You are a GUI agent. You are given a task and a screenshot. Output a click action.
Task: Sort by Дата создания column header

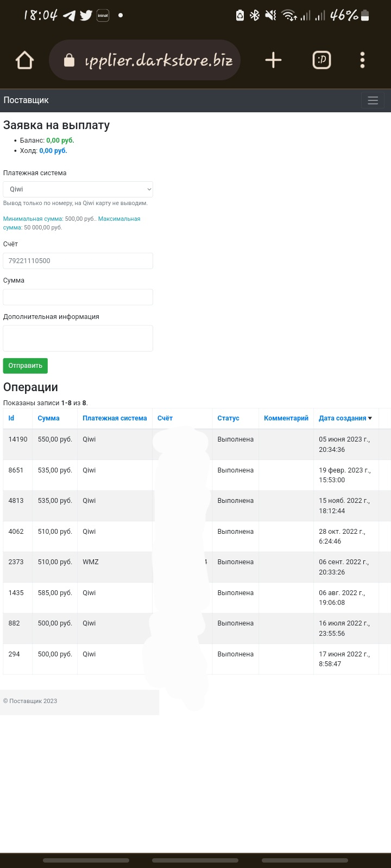click(343, 418)
